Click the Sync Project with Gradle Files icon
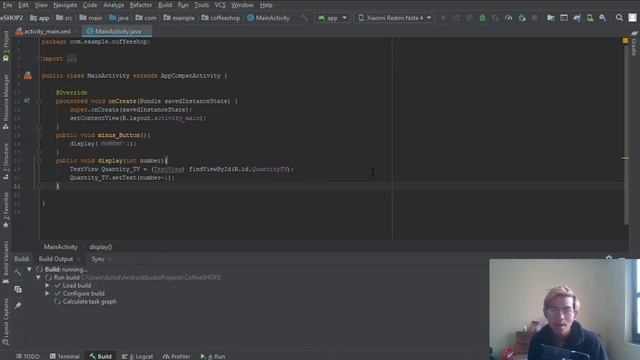The height and width of the screenshot is (360, 640). (x=577, y=18)
